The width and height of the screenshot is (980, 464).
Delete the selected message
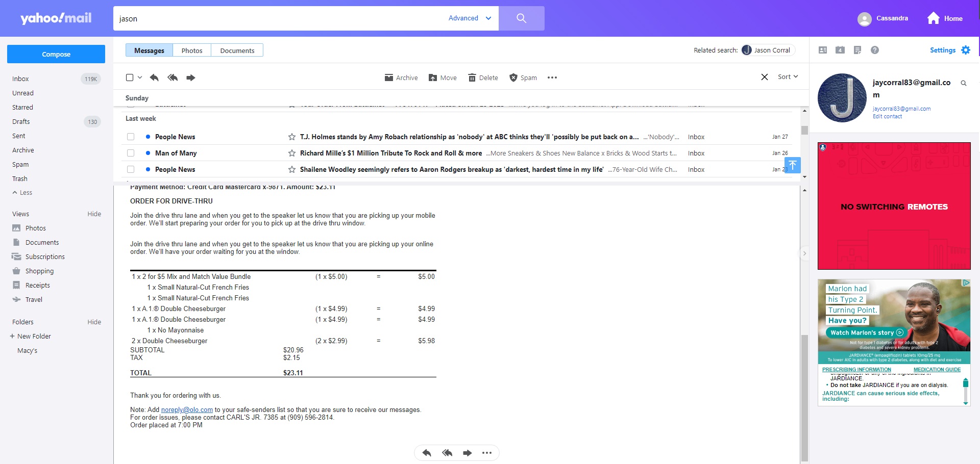482,78
